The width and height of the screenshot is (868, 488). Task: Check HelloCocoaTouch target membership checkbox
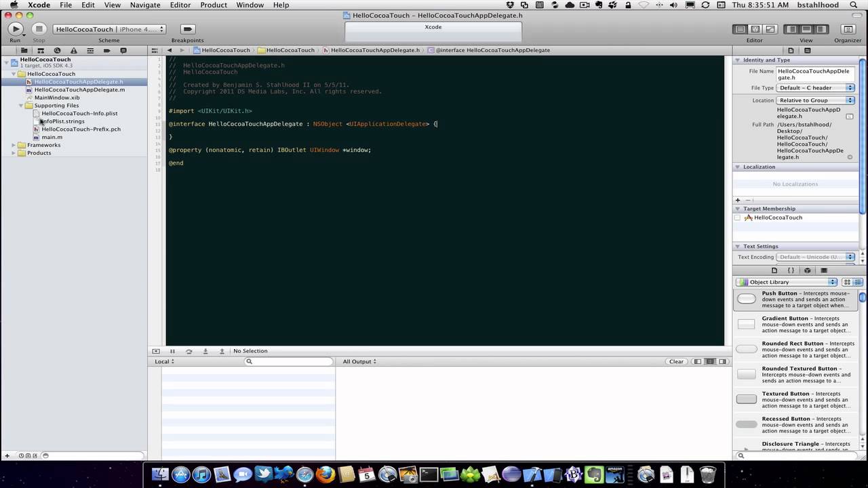point(738,218)
